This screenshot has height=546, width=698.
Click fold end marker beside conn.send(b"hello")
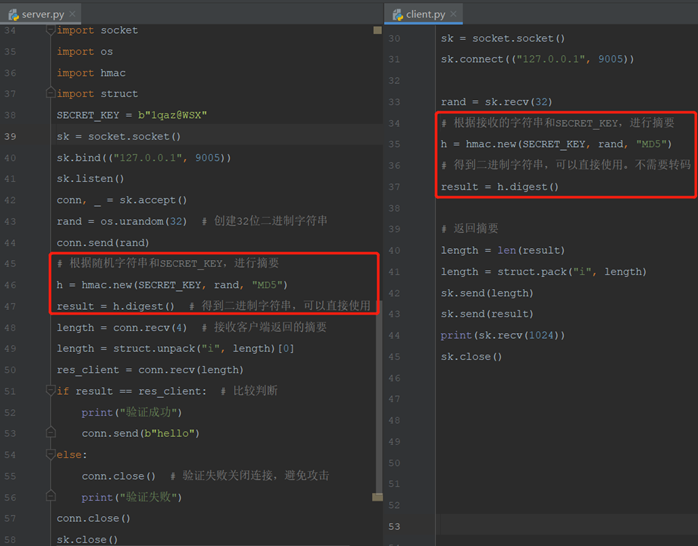click(x=49, y=433)
